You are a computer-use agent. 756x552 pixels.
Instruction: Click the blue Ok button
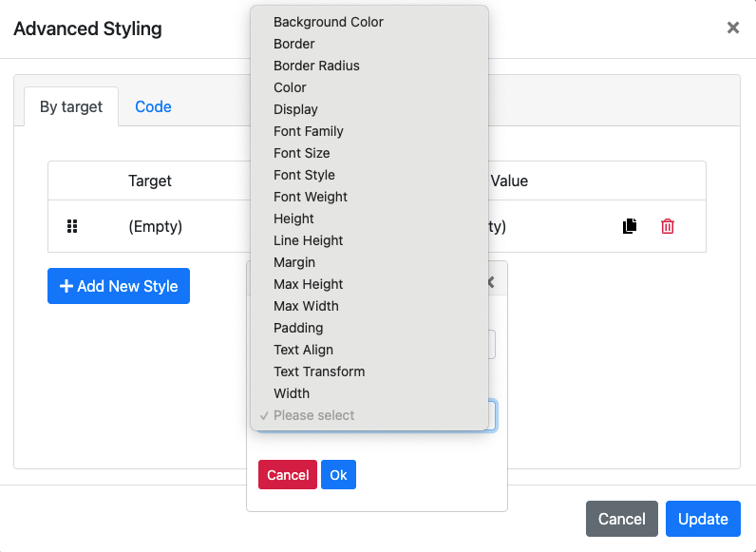point(338,475)
